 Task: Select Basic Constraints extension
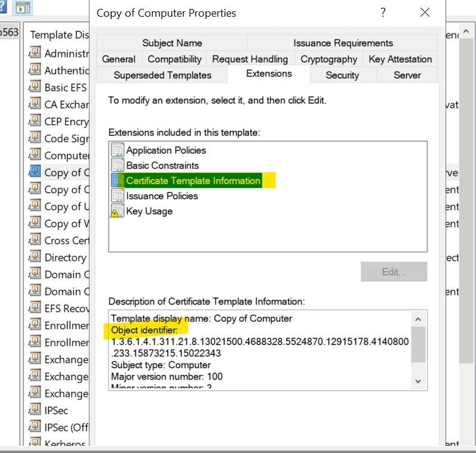(162, 165)
